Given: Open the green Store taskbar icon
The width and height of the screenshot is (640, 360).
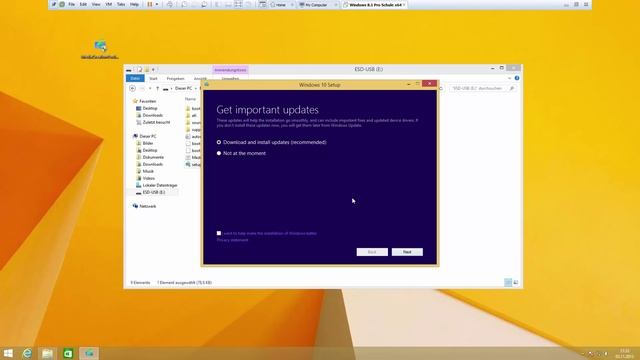Looking at the screenshot, I should [68, 353].
